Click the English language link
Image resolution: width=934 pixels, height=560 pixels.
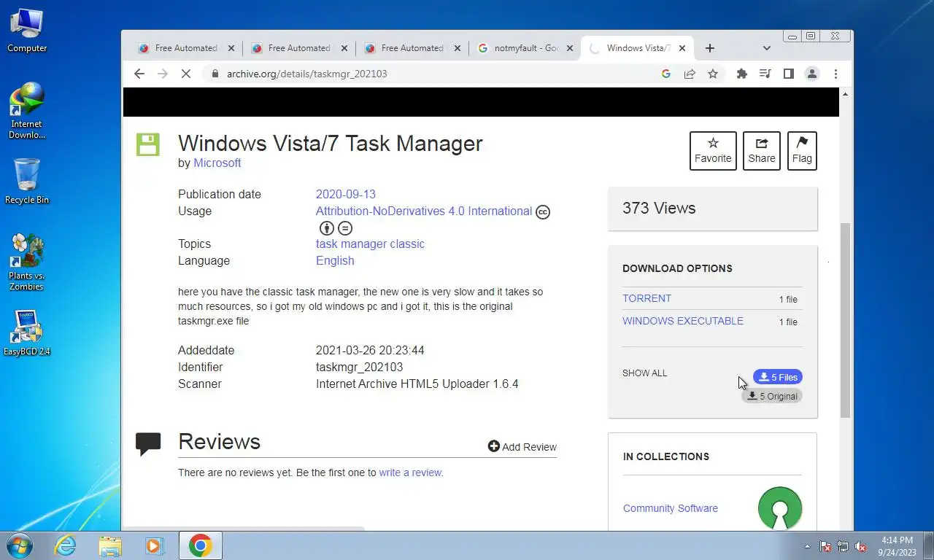click(x=335, y=261)
